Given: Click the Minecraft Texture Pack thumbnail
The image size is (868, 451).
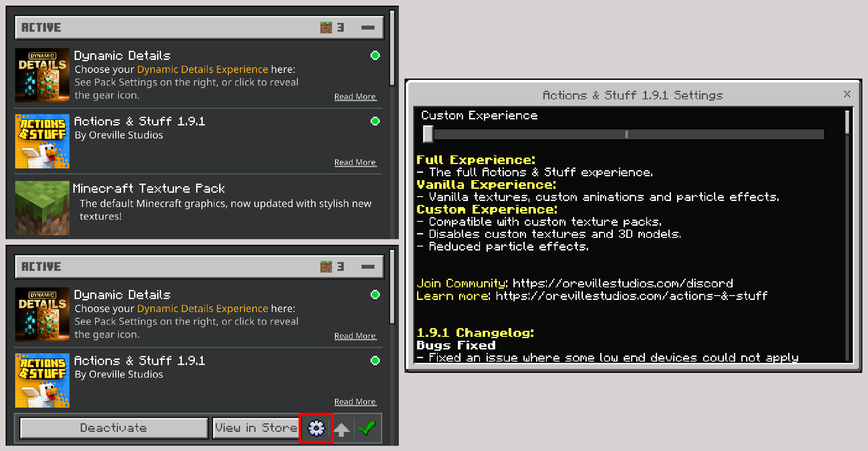Looking at the screenshot, I should pyautogui.click(x=42, y=208).
